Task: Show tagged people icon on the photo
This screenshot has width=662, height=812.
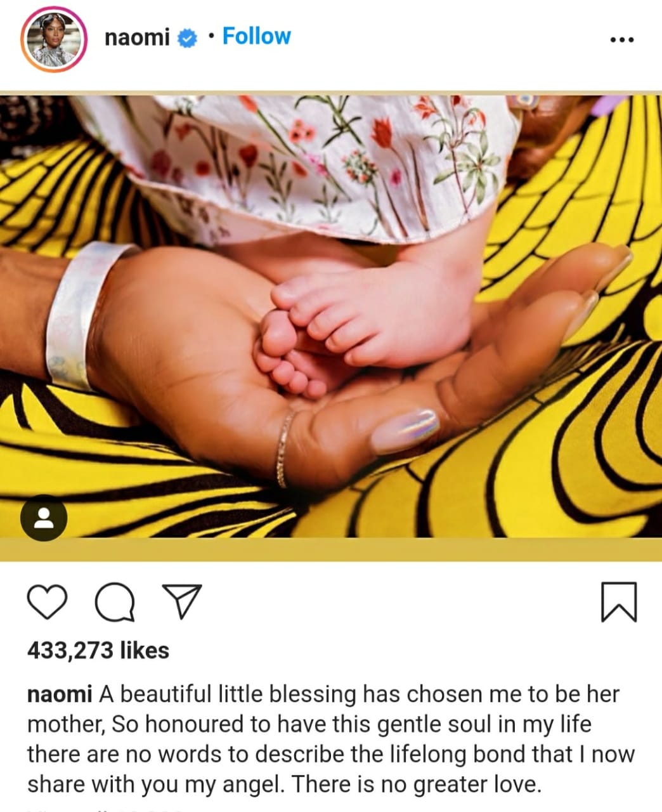Action: (44, 517)
